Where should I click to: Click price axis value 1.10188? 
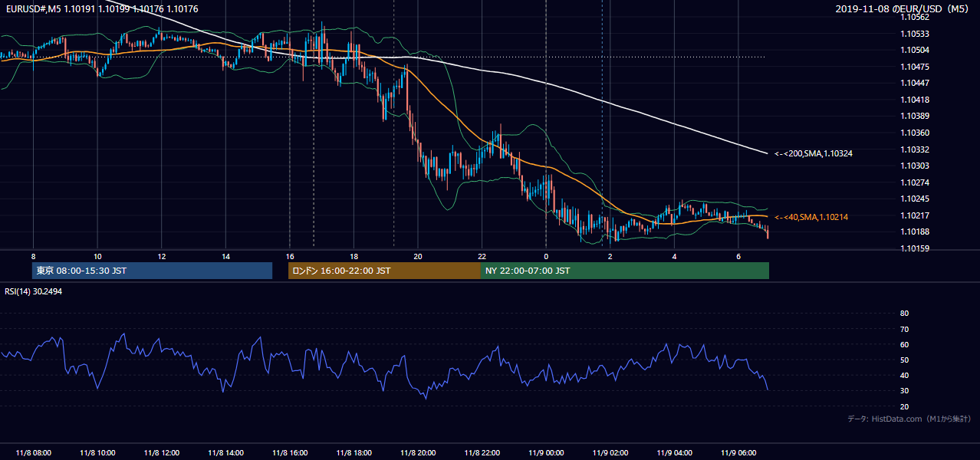point(914,232)
